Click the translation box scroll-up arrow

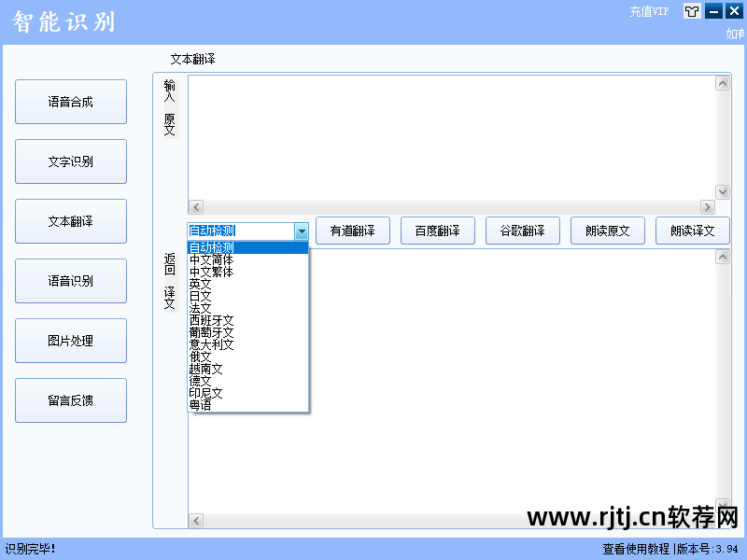point(723,258)
